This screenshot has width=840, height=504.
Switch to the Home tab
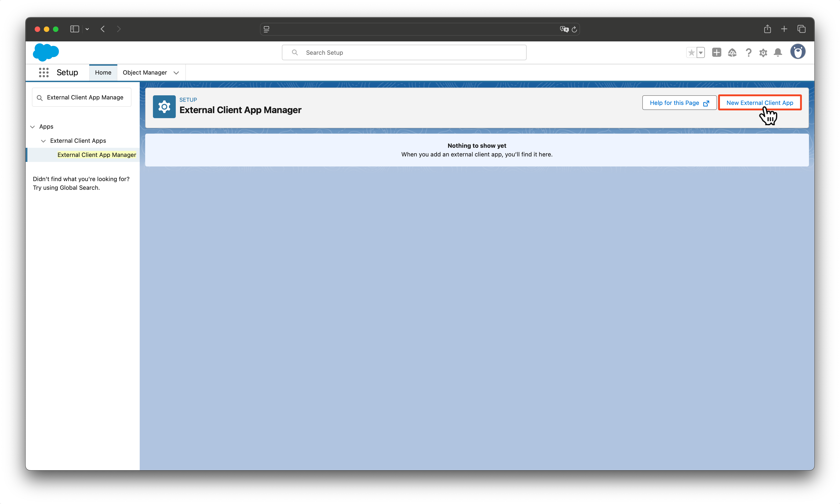click(x=103, y=73)
